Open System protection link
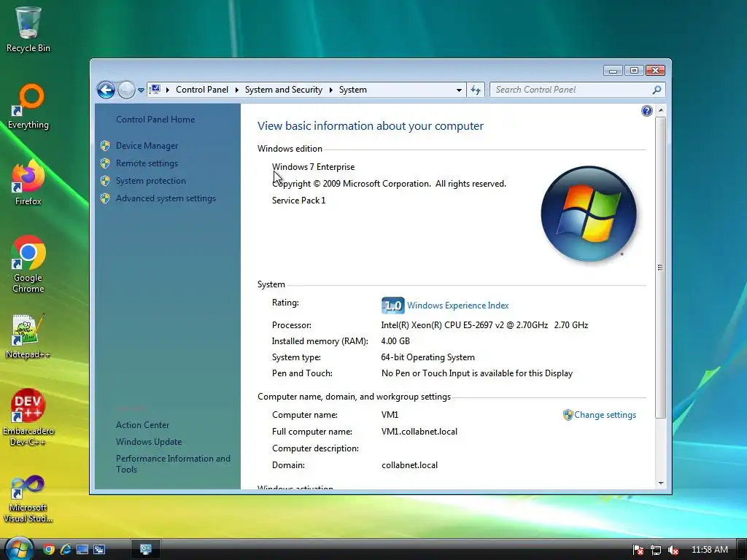This screenshot has height=560, width=747. 150,181
